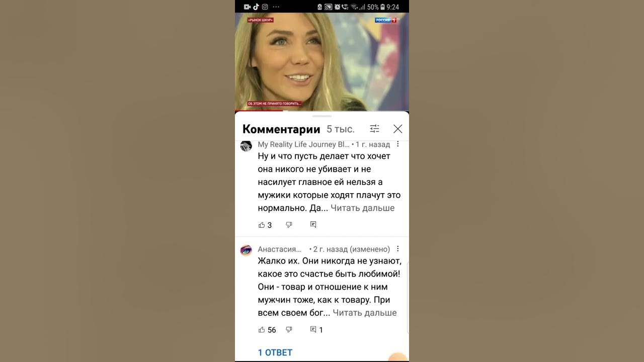
Task: Tap the video player showing Россия 1
Action: (322, 61)
